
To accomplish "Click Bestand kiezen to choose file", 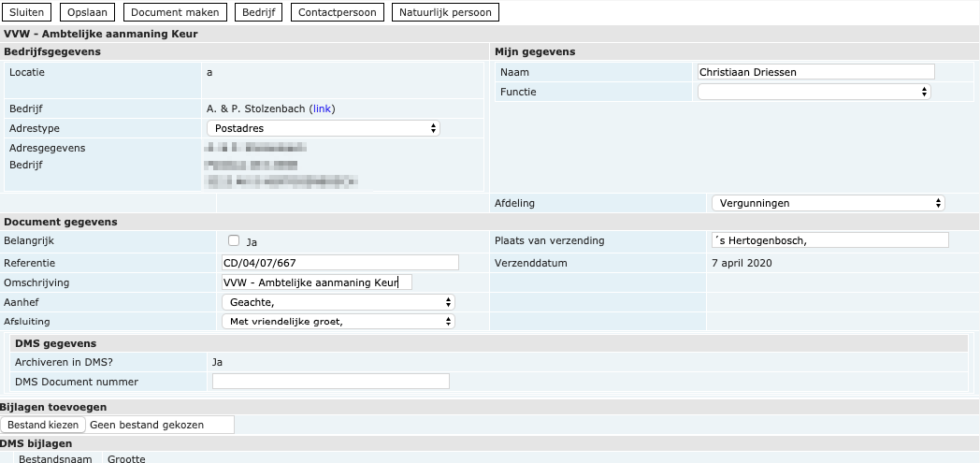I will click(x=44, y=425).
